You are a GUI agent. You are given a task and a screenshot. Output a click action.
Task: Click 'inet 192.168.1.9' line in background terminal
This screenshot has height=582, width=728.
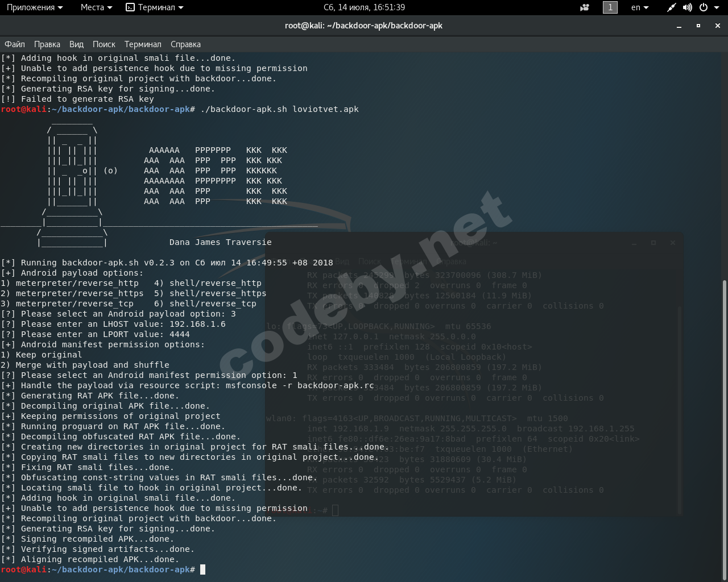tap(470, 429)
